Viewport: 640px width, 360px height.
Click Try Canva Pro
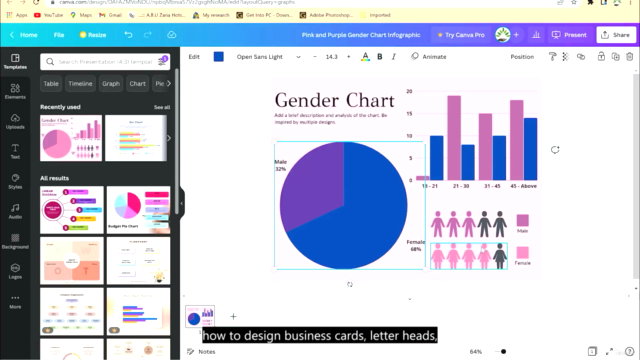point(461,35)
